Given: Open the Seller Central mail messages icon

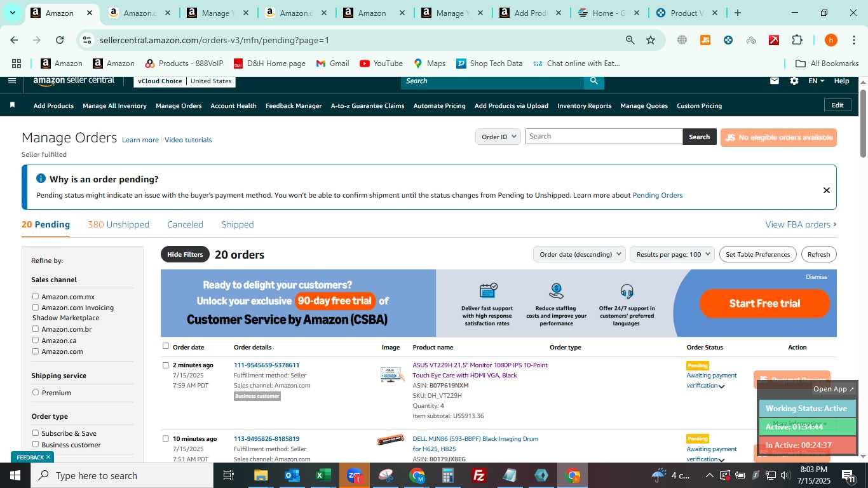Looking at the screenshot, I should click(x=775, y=81).
